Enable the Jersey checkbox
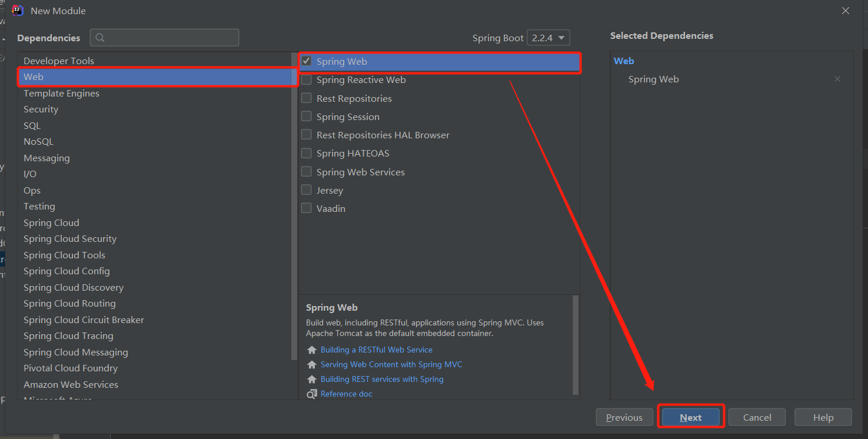868x439 pixels. coord(307,190)
